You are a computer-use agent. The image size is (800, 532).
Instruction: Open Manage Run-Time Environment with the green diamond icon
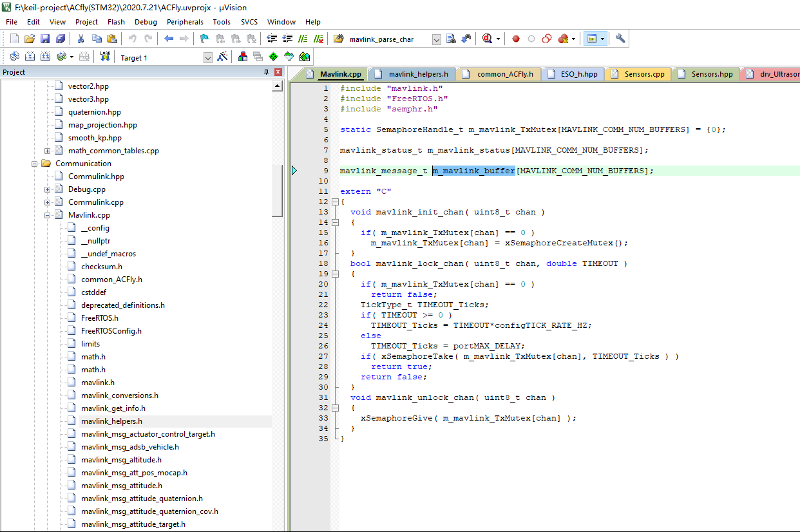[x=274, y=57]
